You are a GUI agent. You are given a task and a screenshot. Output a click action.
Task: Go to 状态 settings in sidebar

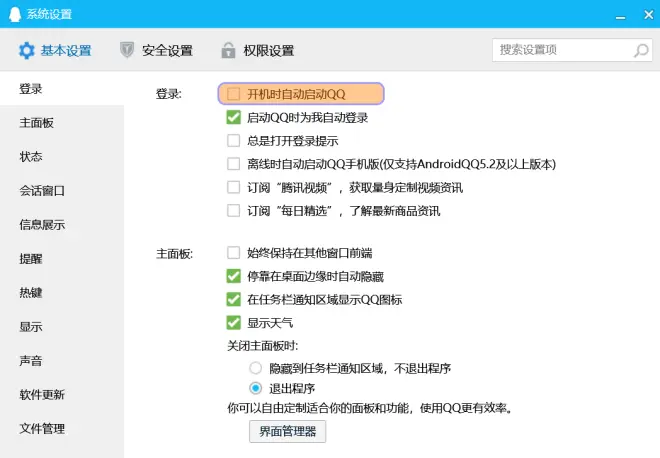tap(62, 157)
